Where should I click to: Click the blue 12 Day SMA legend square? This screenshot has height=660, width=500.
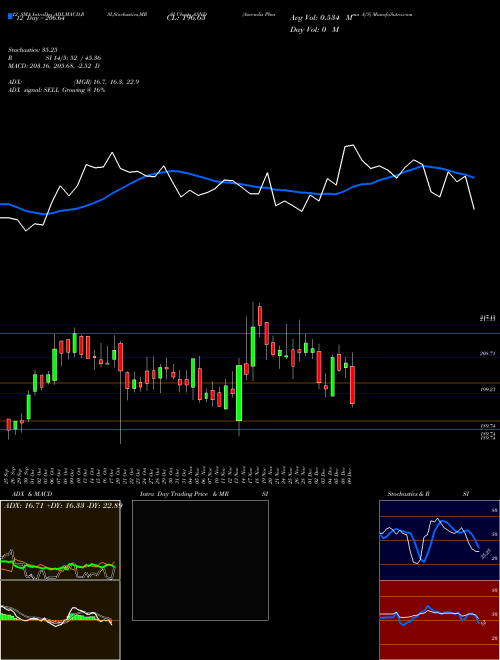[10, 16]
